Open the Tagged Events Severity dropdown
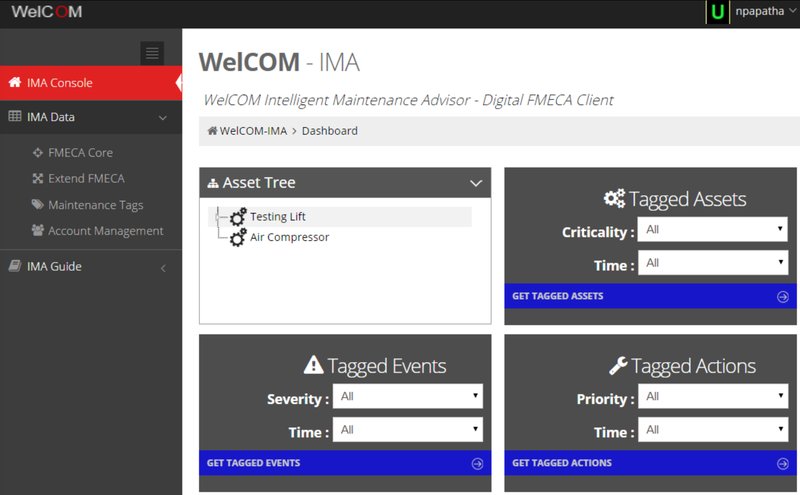Viewport: 800px width, 495px height. [408, 397]
